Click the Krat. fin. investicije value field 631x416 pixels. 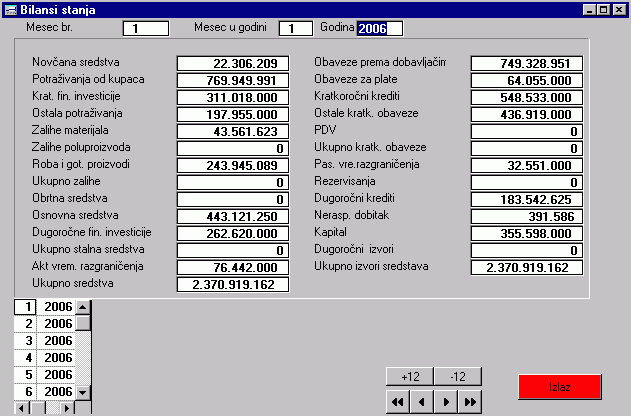click(233, 97)
